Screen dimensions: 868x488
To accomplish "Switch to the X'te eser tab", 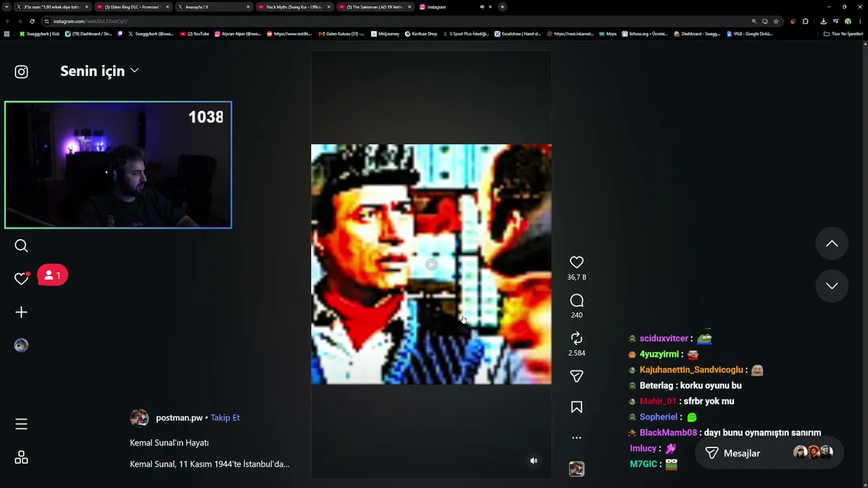I will 53,7.
